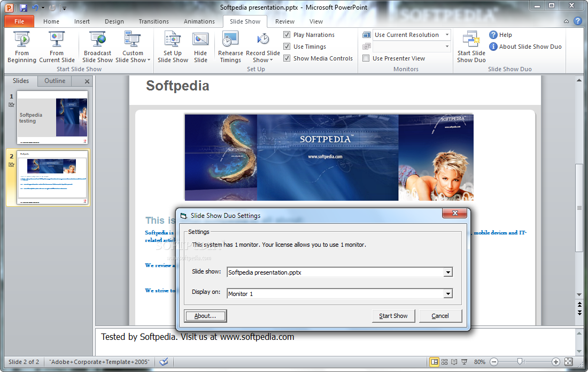Image resolution: width=588 pixels, height=372 pixels.
Task: Open the File tab
Action: (x=19, y=21)
